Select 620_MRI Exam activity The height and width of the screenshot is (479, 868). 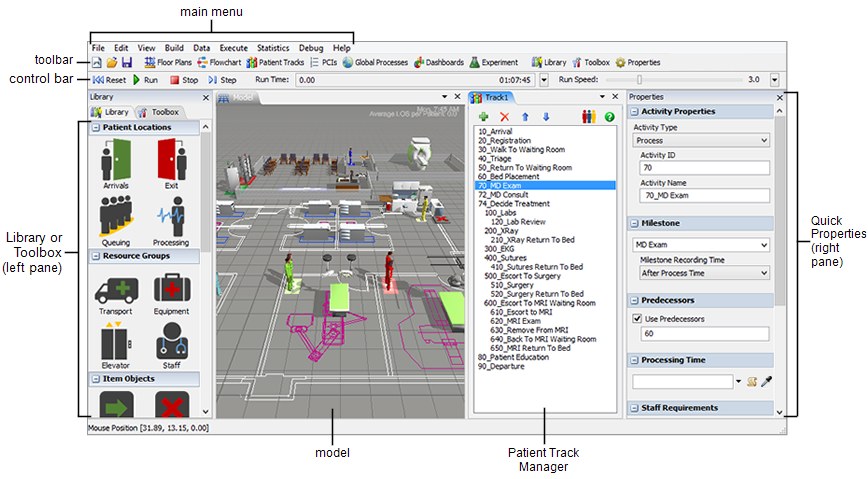515,321
